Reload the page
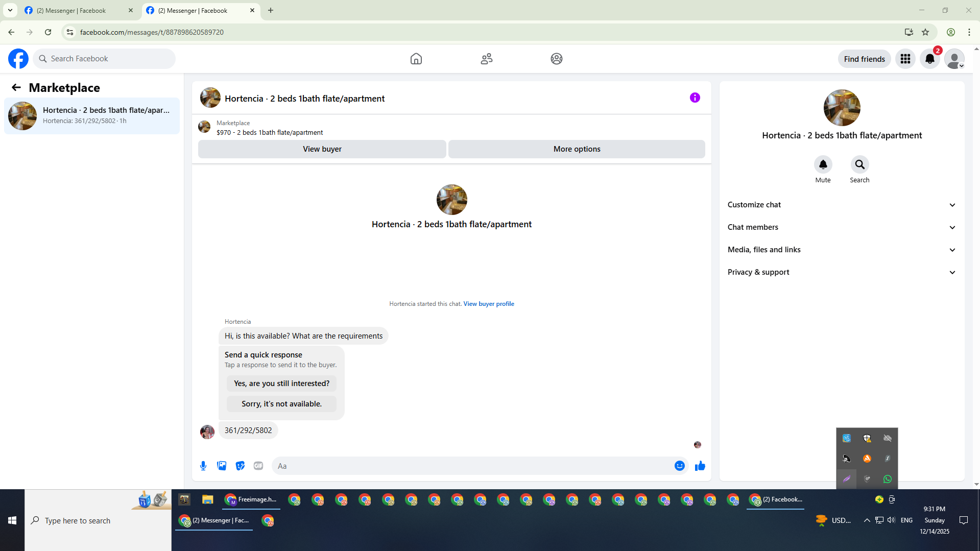 click(48, 32)
